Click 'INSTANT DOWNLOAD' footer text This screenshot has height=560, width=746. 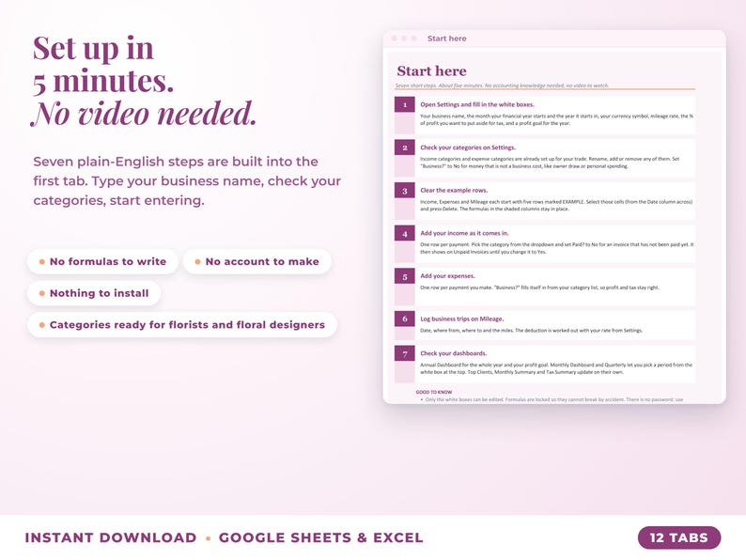coord(110,537)
